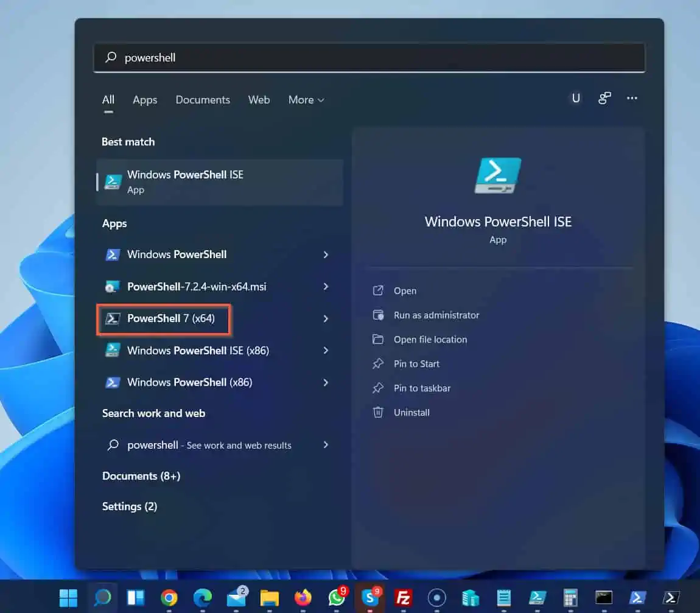
Task: Click the search box containing powershell
Action: [x=369, y=58]
